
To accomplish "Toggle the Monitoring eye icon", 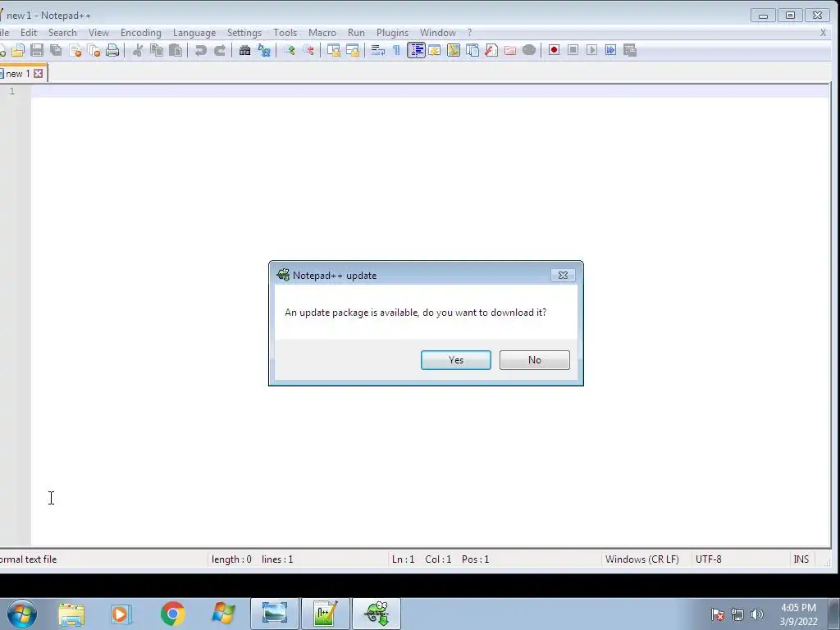I will coord(529,50).
